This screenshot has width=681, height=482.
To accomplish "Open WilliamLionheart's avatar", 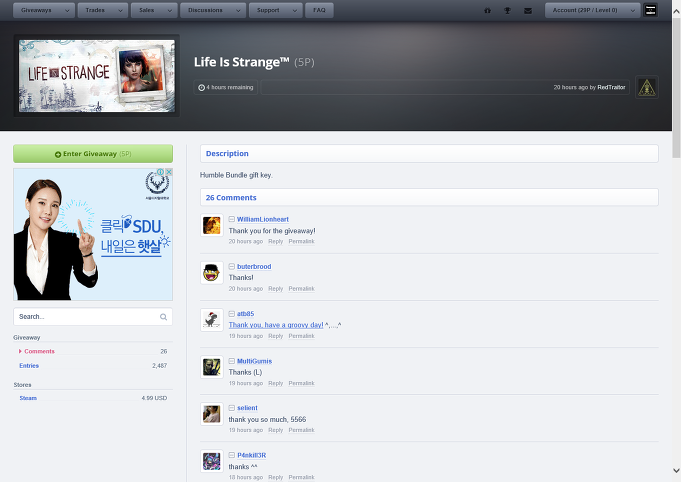I will pyautogui.click(x=212, y=225).
